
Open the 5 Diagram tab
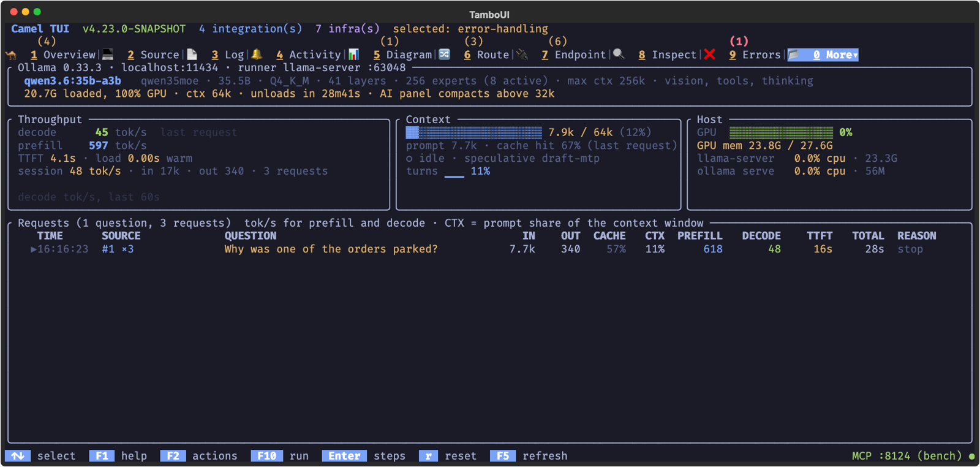coord(402,55)
